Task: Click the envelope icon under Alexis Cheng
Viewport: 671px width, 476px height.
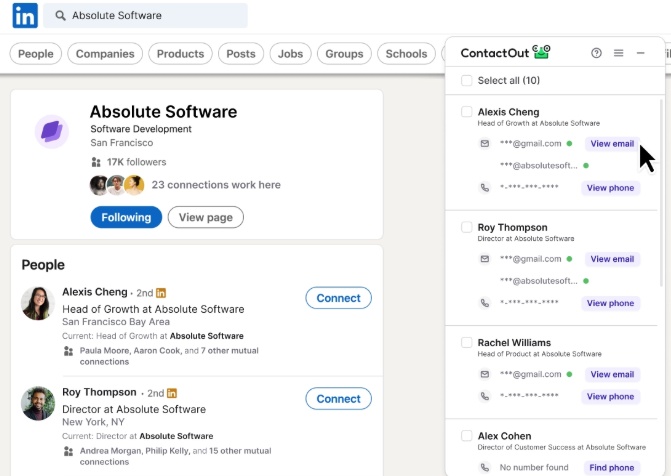Action: pos(484,143)
